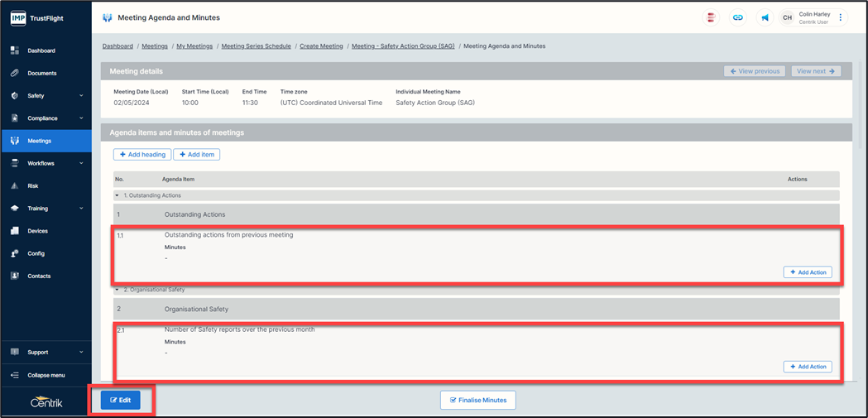Go to Contacts in the sidebar
The image size is (868, 418).
pyautogui.click(x=39, y=276)
